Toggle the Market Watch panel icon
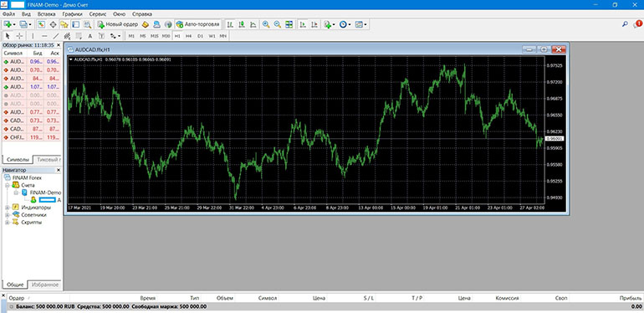Screen dimensions: 644x313 pos(42,24)
